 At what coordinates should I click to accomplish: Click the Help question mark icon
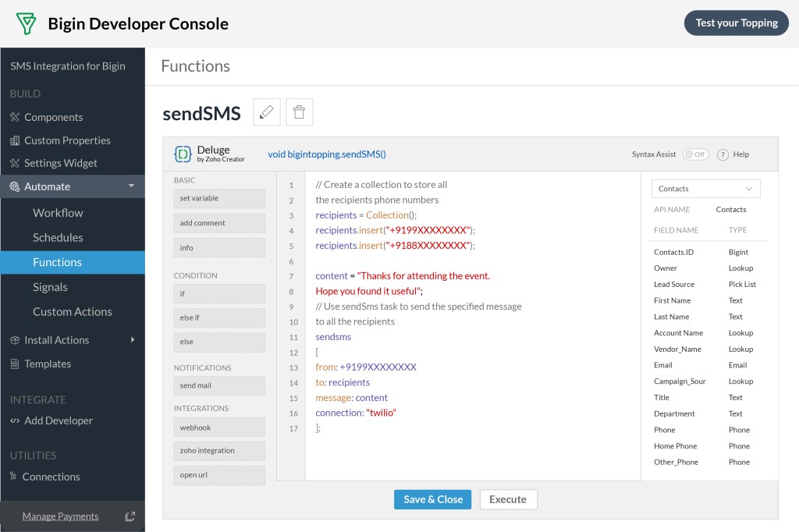(723, 154)
